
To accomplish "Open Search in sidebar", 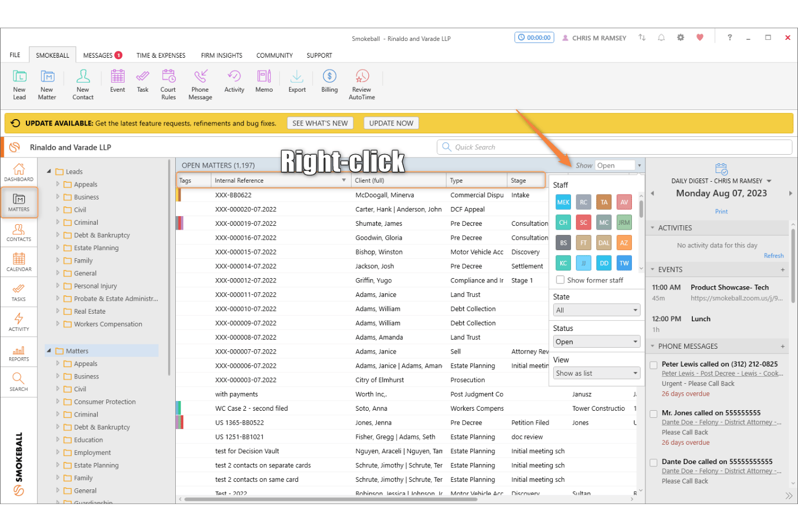I will [19, 382].
